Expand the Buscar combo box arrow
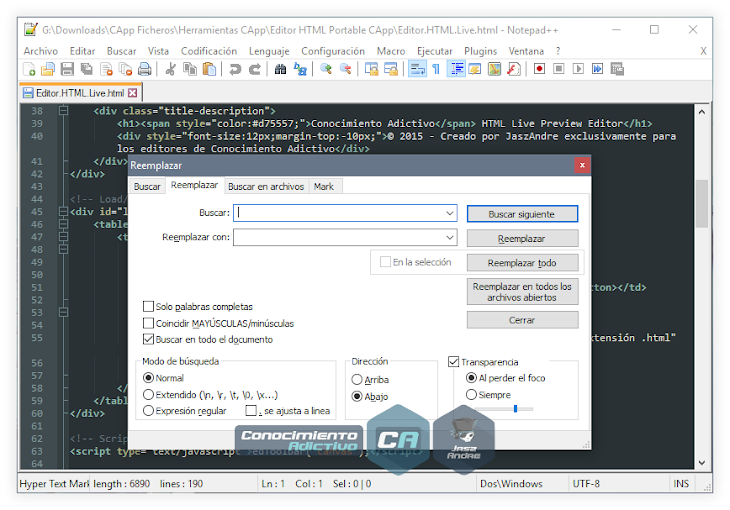 tap(450, 213)
